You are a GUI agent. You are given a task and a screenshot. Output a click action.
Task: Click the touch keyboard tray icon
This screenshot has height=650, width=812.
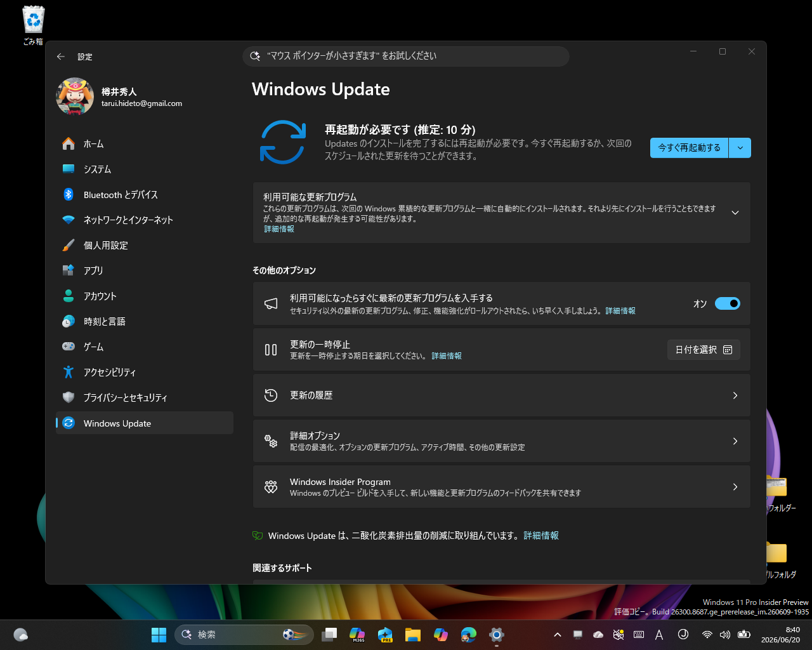pos(639,635)
